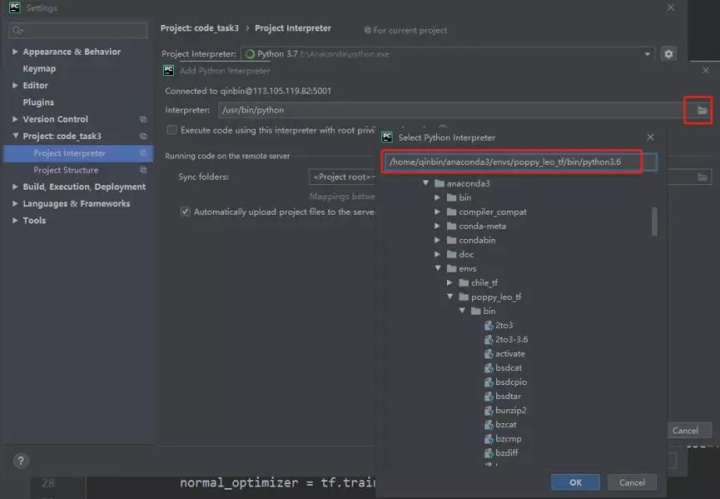
Task: Open Keymap settings page
Action: 39,69
